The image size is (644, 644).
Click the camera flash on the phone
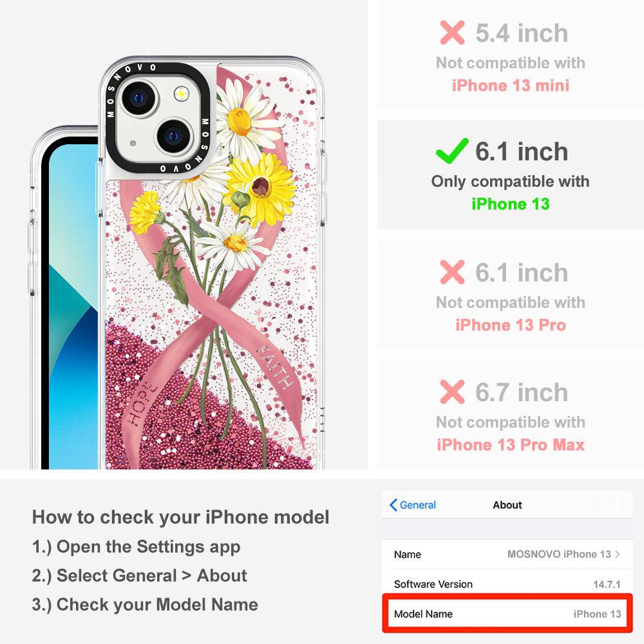(x=181, y=94)
